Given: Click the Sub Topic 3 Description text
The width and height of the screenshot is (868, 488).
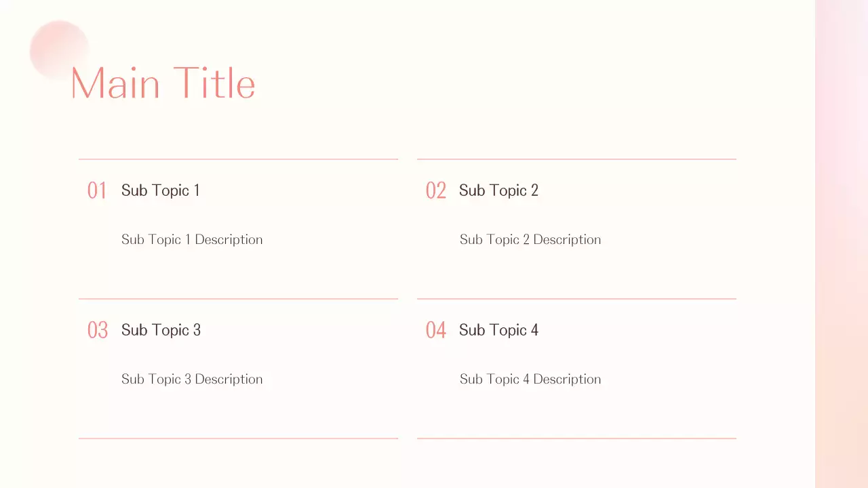Looking at the screenshot, I should 192,379.
